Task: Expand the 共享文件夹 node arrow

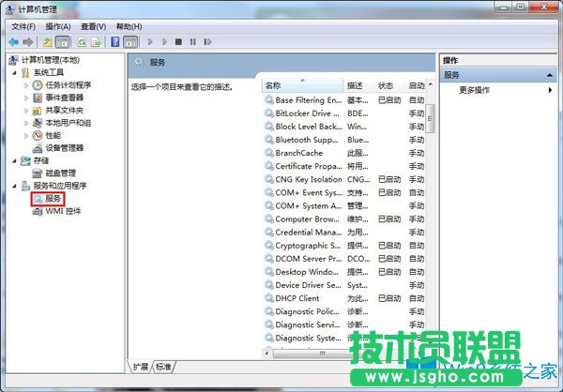Action: point(26,111)
